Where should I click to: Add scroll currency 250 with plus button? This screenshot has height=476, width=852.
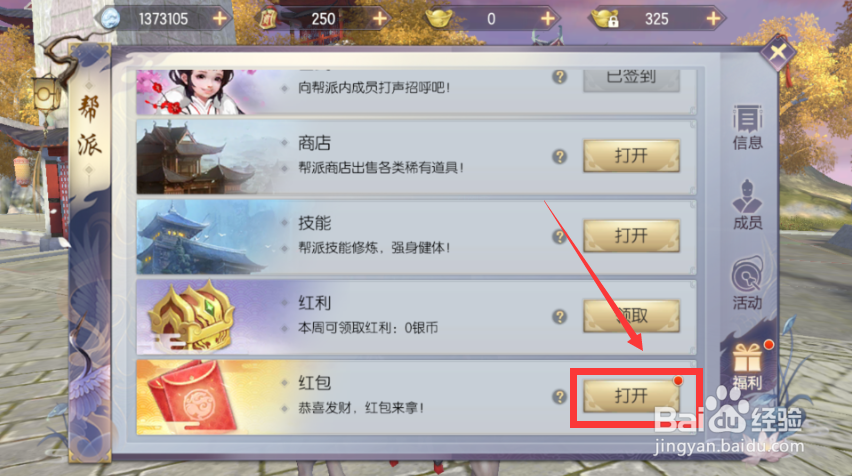click(380, 19)
